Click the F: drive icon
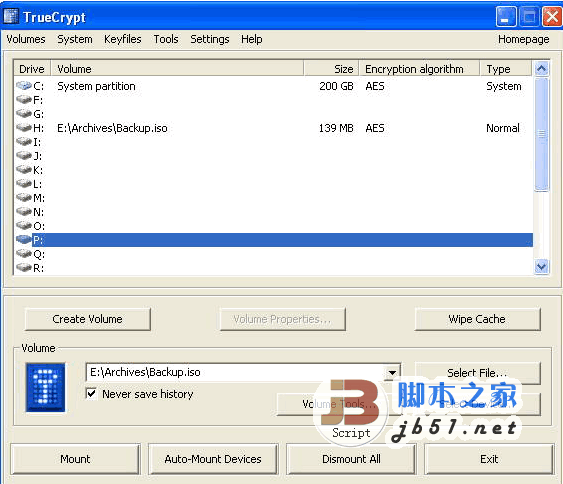This screenshot has height=484, width=563. click(24, 99)
